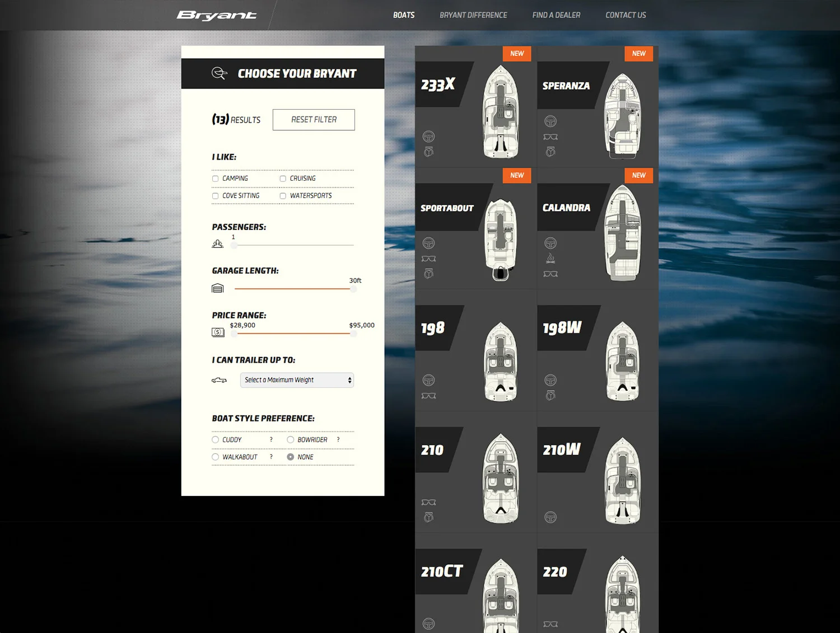Open the Calandra boat image

pos(623,233)
